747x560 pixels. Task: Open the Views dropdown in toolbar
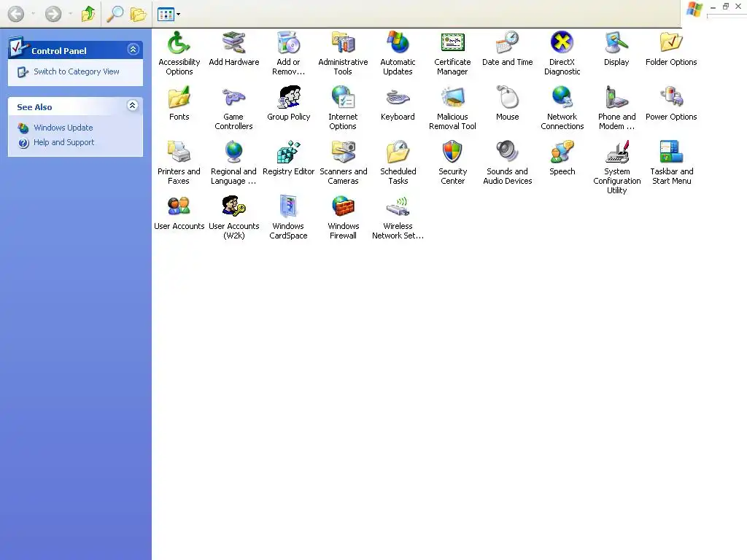click(x=169, y=15)
